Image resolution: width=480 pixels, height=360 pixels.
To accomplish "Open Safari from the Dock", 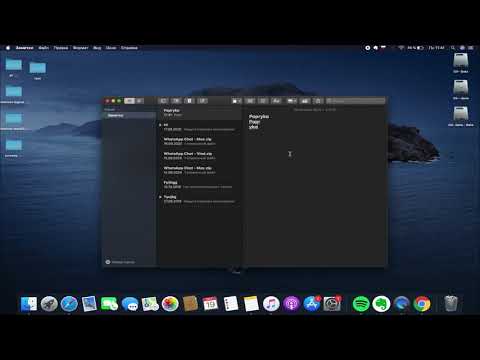I will click(x=69, y=304).
